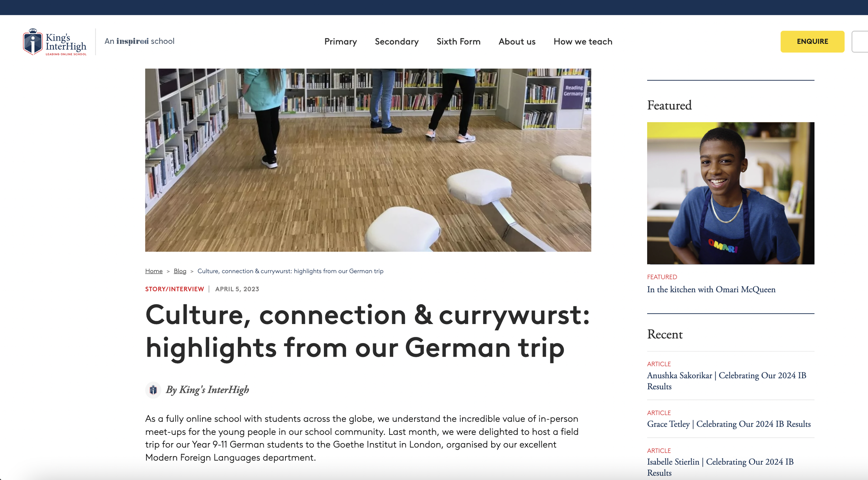The height and width of the screenshot is (480, 868).
Task: Open the Blog breadcrumb link
Action: point(180,271)
